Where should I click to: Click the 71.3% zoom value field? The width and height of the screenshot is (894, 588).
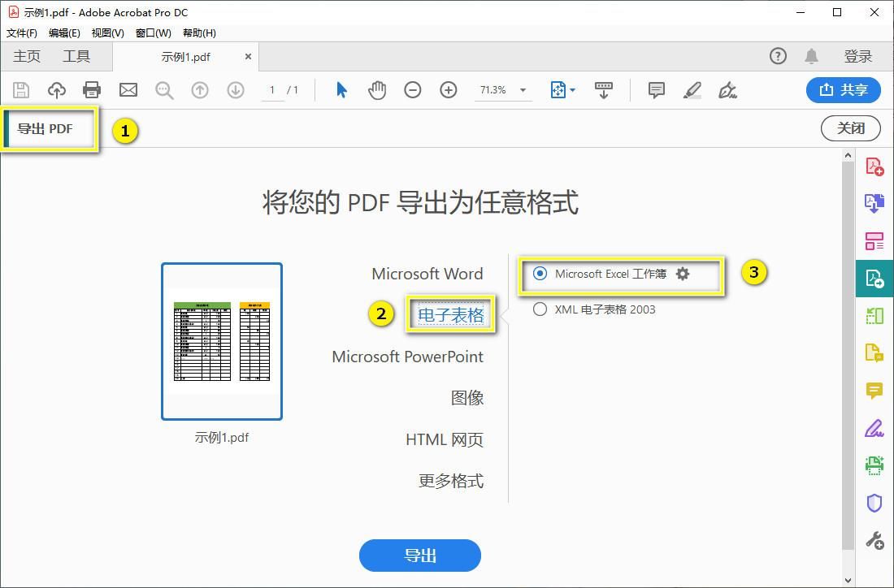click(493, 90)
